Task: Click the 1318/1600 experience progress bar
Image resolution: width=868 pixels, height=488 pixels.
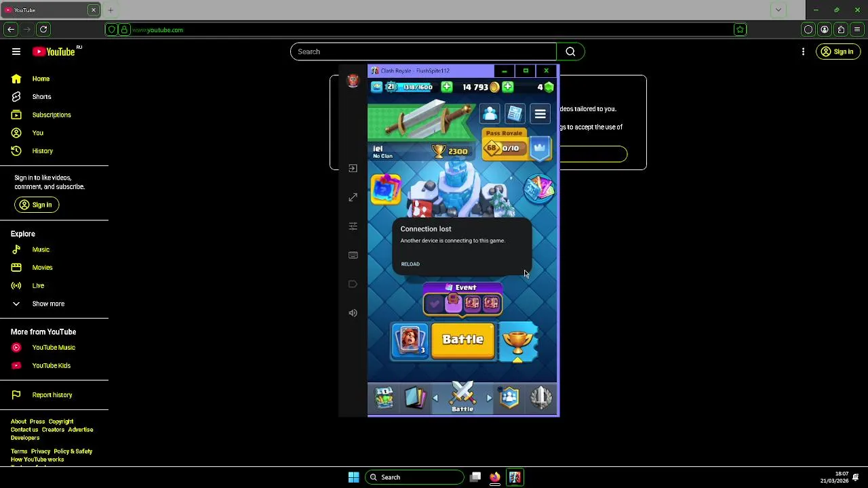Action: coord(416,87)
